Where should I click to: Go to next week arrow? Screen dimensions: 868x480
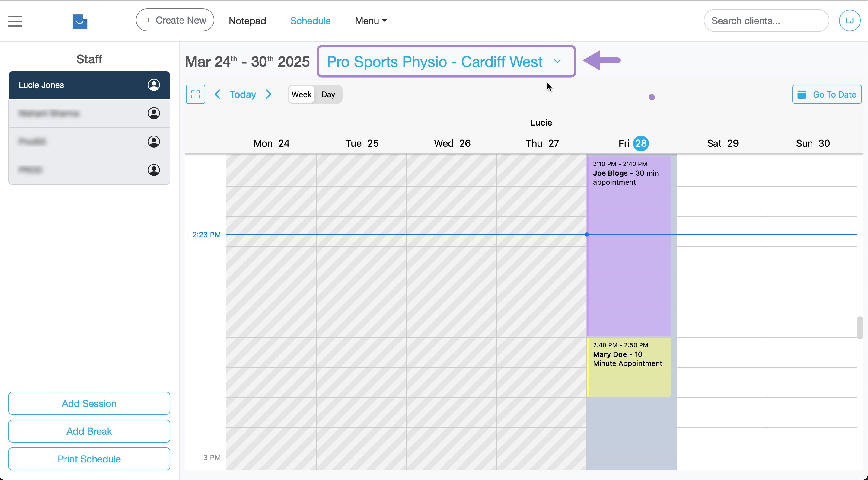(x=269, y=94)
